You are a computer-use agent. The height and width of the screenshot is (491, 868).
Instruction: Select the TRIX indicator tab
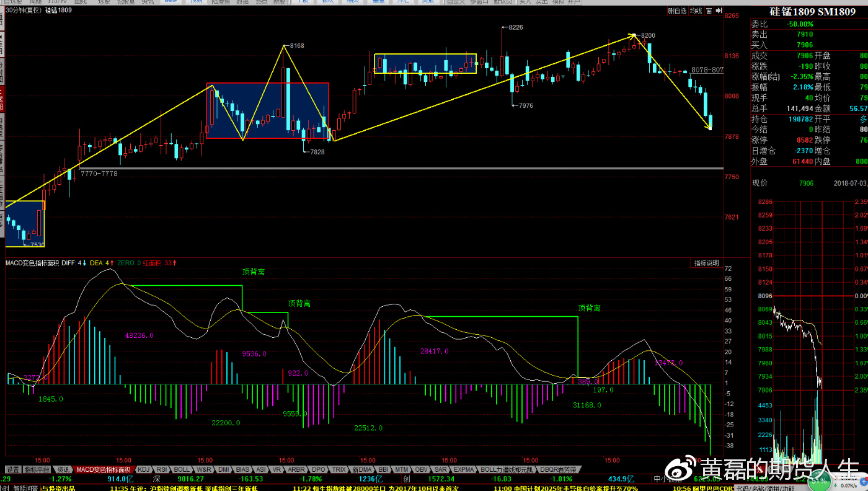pyautogui.click(x=339, y=469)
